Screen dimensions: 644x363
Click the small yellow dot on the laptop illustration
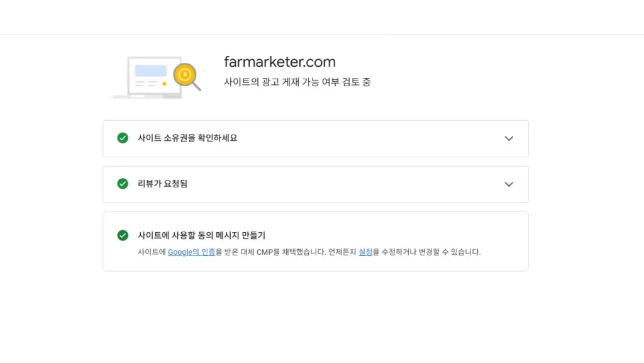(164, 83)
